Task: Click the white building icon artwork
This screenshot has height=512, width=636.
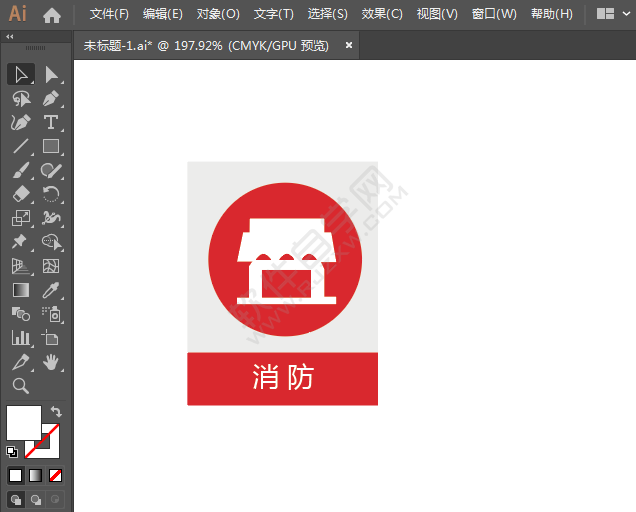Action: coord(287,261)
